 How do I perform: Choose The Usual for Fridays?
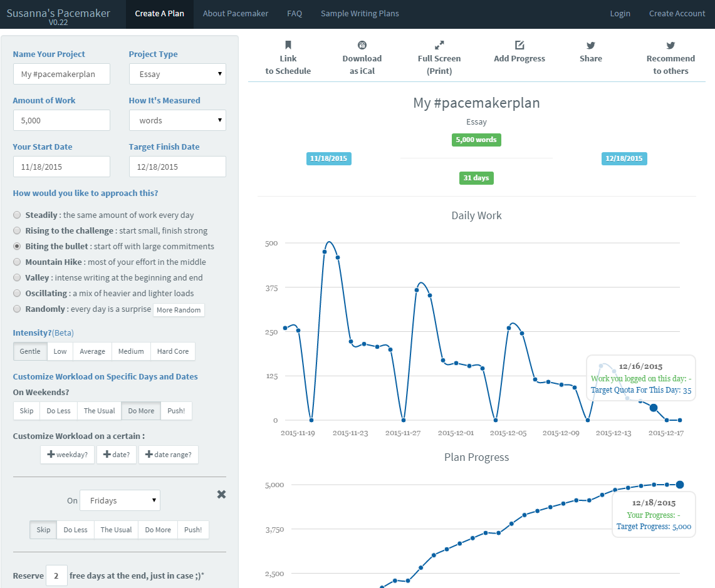tap(117, 530)
